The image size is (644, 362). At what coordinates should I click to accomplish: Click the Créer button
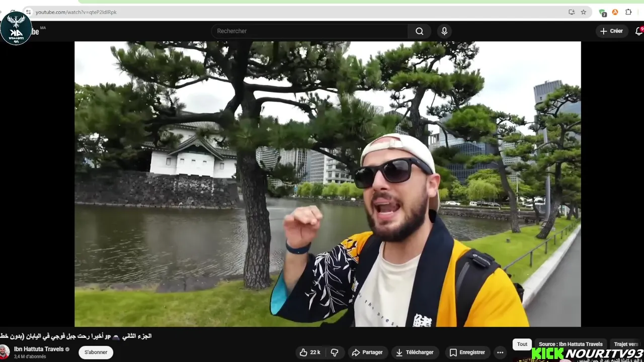point(611,31)
